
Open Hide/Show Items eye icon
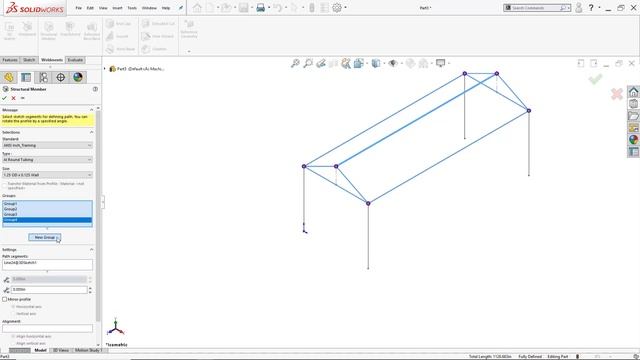[x=393, y=63]
